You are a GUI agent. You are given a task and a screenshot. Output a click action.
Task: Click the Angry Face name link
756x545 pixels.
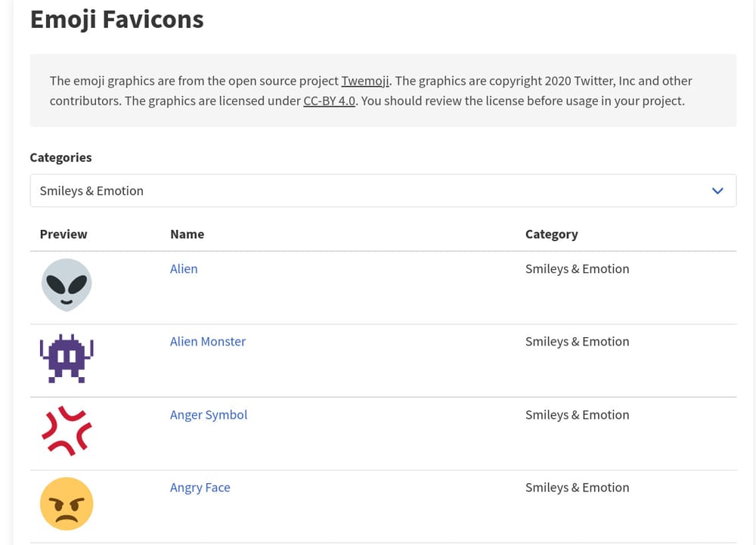point(200,488)
